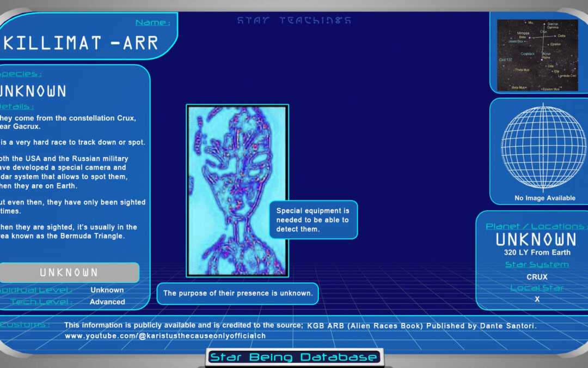The image size is (588, 368).
Task: Click the Species heading label
Action: (21, 74)
